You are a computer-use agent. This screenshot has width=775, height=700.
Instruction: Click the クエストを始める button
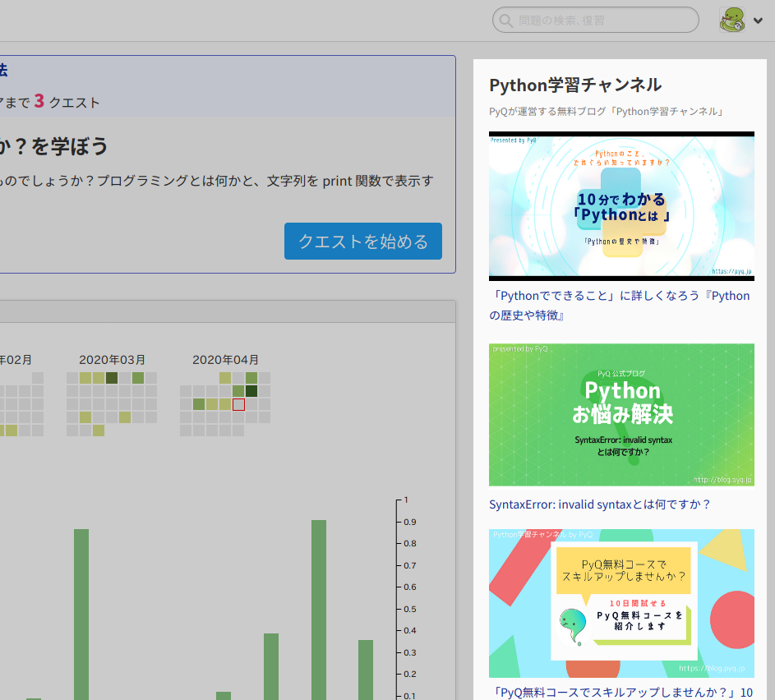(362, 241)
